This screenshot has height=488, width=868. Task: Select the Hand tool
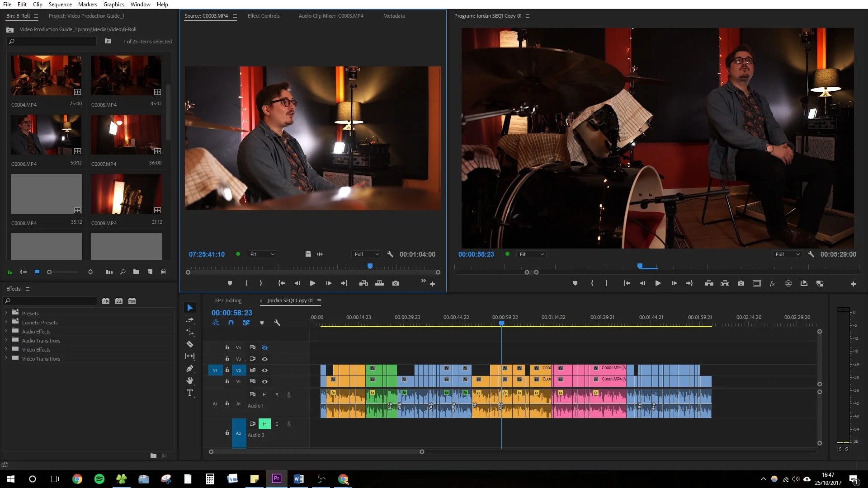point(190,380)
